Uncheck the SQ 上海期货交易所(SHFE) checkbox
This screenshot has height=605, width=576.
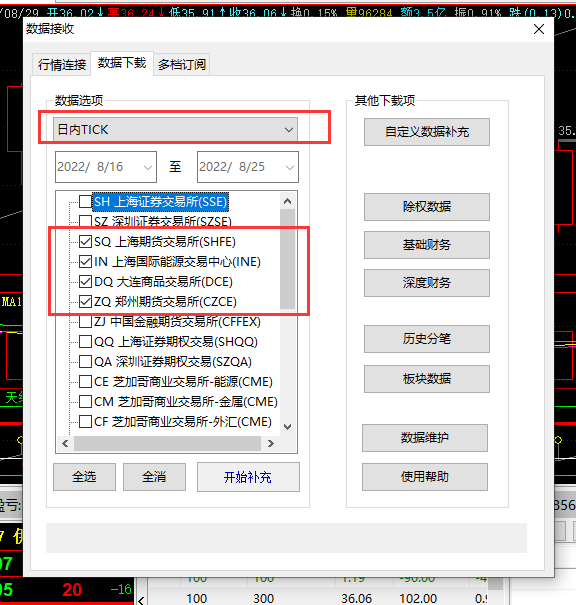coord(85,242)
